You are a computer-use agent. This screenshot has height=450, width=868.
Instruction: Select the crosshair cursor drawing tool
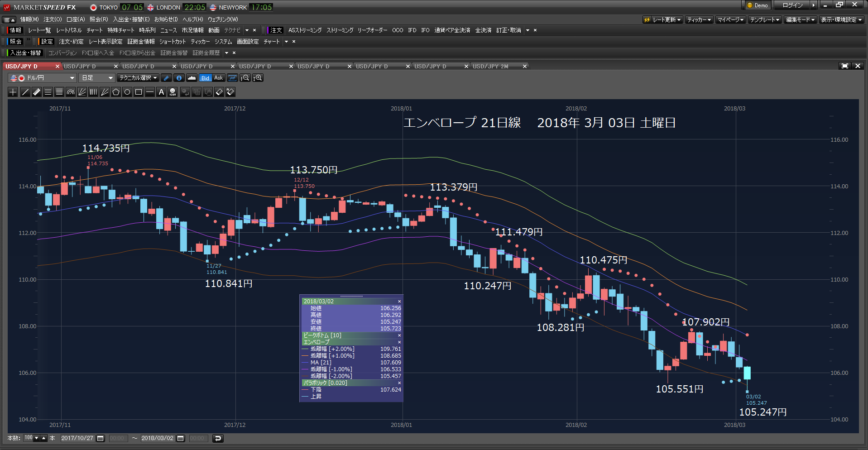(x=13, y=92)
